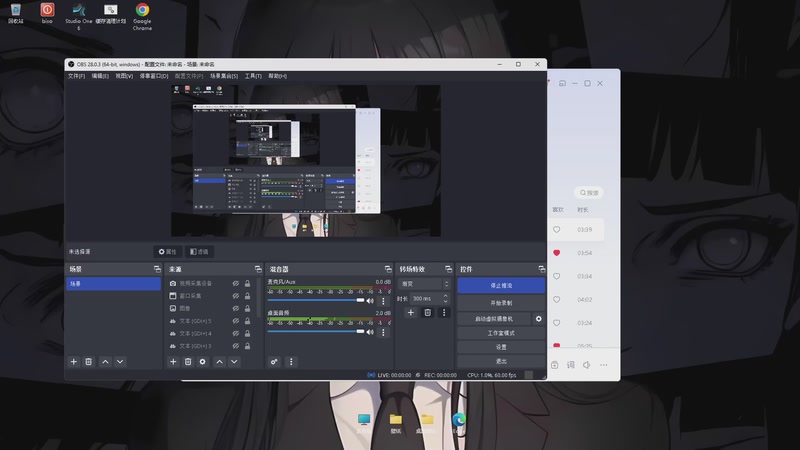Mute the Desktop Audio channel speaker
Image resolution: width=800 pixels, height=450 pixels.
pyautogui.click(x=370, y=332)
